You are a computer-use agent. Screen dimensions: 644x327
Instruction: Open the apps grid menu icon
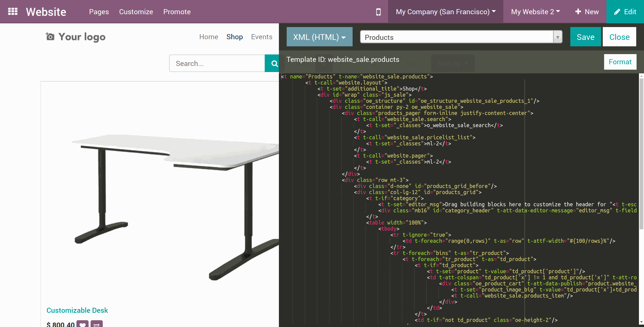(x=13, y=11)
